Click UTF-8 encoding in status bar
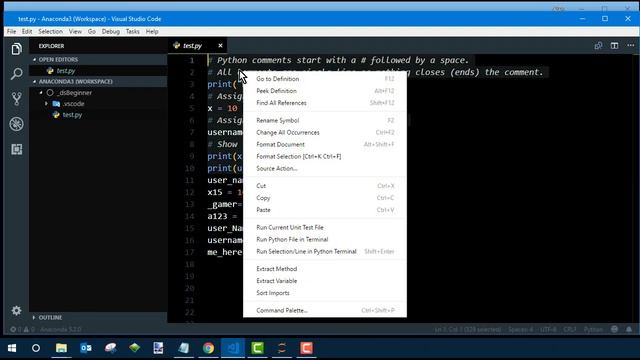Screen dimensions: 640x360 tap(548, 329)
